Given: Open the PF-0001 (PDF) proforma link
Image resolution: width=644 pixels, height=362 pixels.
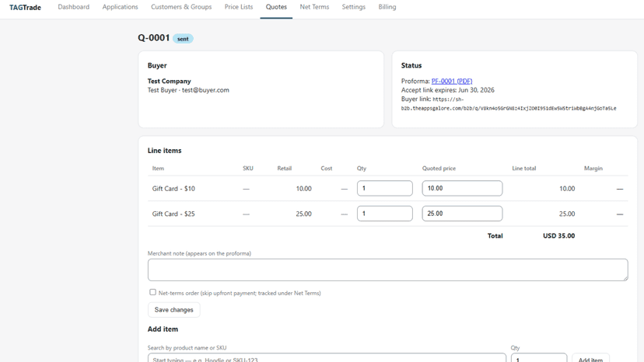Looking at the screenshot, I should [452, 82].
